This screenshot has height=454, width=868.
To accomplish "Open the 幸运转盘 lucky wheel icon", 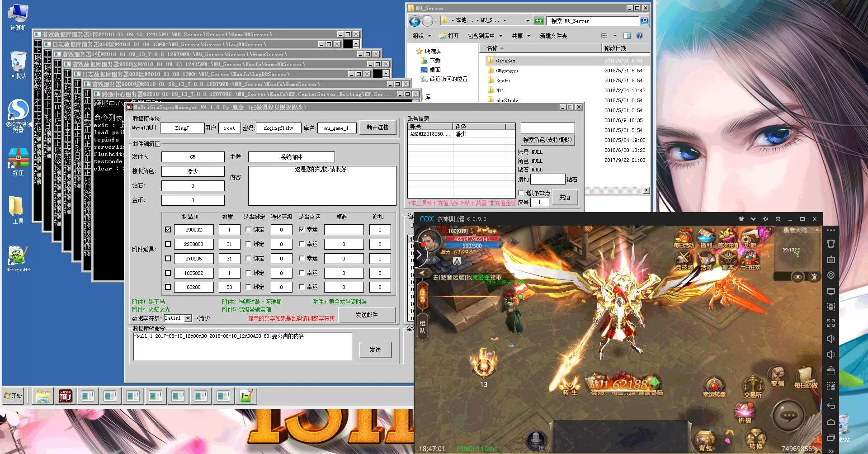I will click(x=714, y=388).
